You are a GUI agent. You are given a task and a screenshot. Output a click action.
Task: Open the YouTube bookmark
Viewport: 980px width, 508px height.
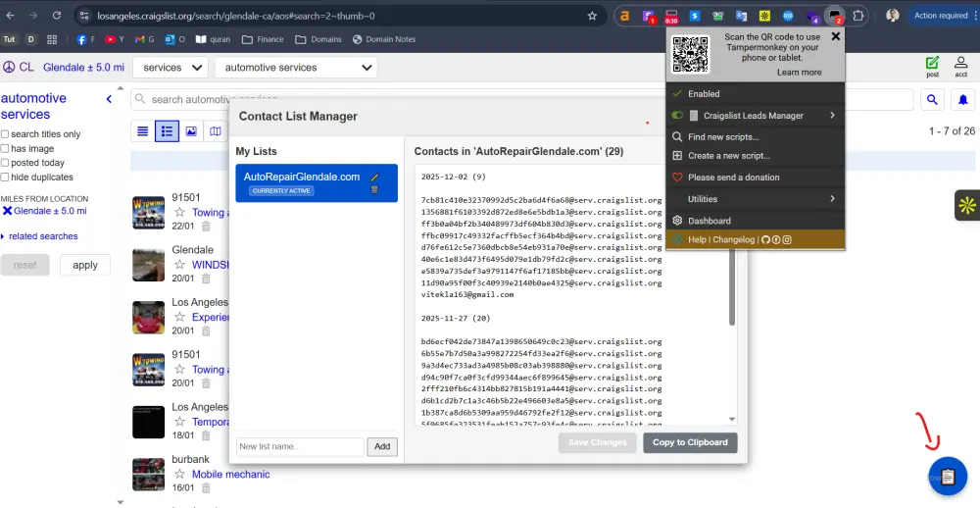tap(115, 39)
